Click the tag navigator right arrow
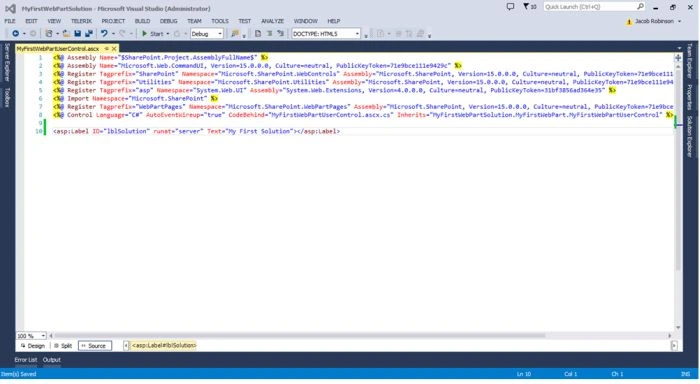The image size is (700, 384). click(x=674, y=345)
